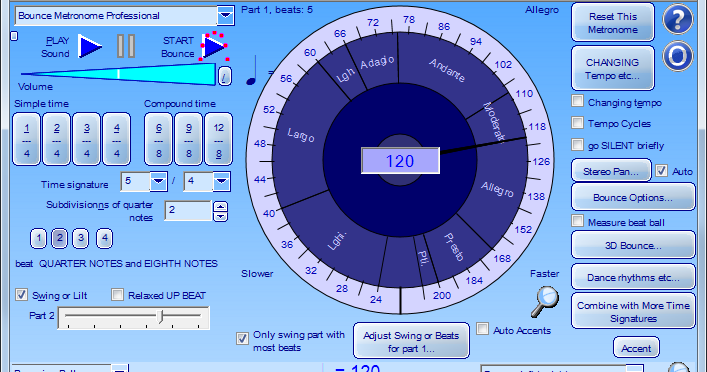
Task: Click the Slower label by the dial
Action: point(257,274)
